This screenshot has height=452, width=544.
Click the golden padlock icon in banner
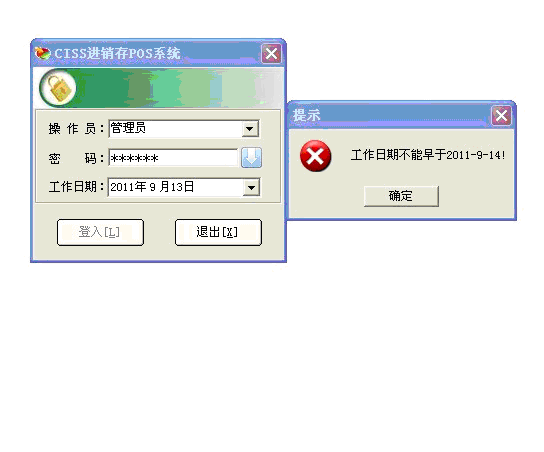58,88
